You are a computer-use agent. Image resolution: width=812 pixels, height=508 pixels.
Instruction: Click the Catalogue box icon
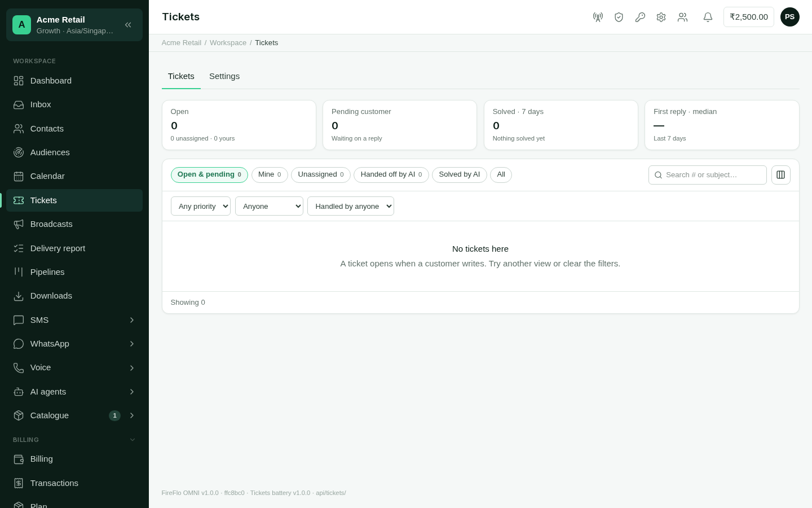coord(19,415)
